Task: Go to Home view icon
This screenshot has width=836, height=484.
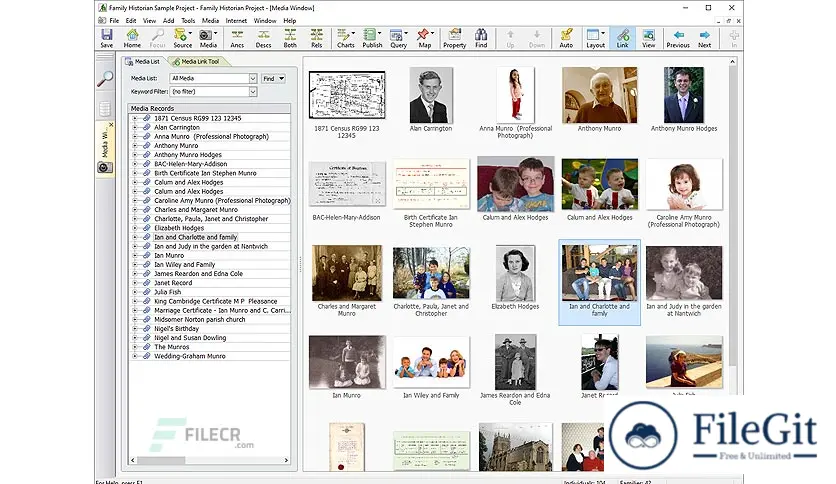Action: pos(132,38)
